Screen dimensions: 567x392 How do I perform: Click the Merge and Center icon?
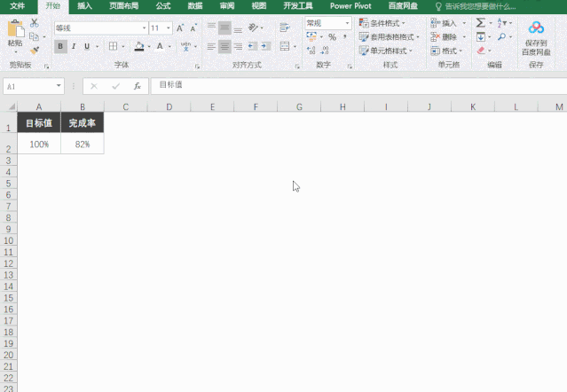[285, 46]
